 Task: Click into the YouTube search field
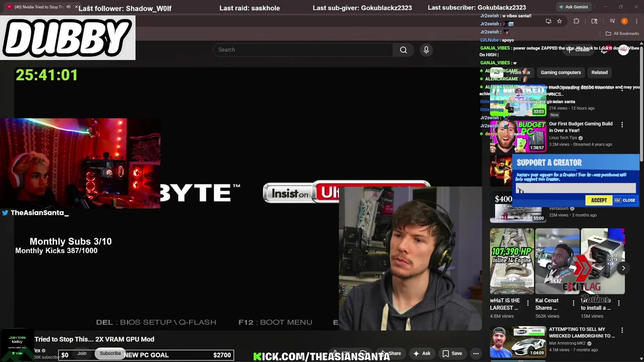point(303,50)
